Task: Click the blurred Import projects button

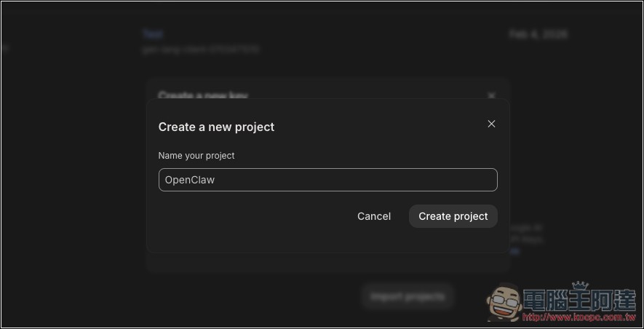Action: [x=408, y=296]
